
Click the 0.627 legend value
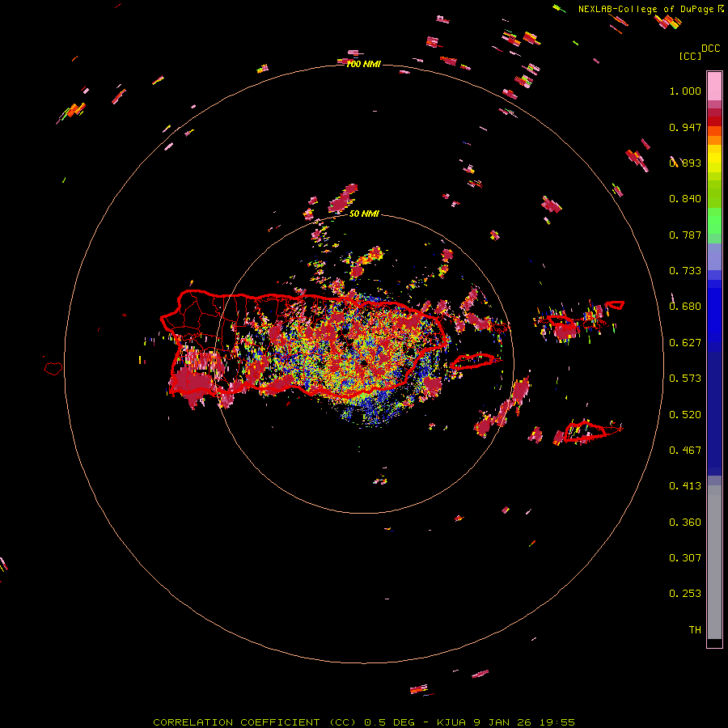point(685,343)
